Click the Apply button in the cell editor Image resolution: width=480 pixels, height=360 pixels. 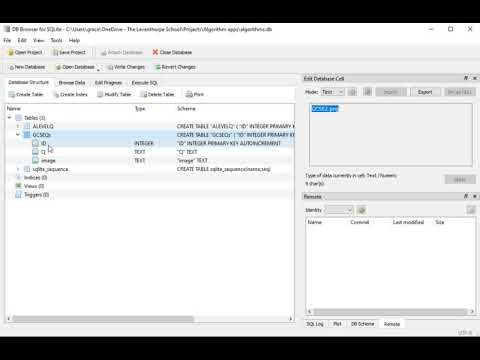pyautogui.click(x=460, y=180)
